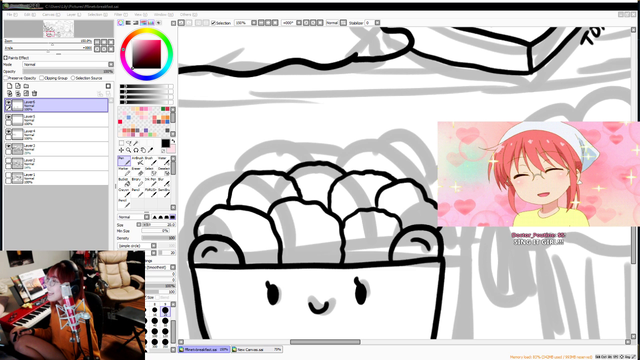
Task: Open the zoom percentage dropdown in toolbar
Action: click(x=253, y=23)
